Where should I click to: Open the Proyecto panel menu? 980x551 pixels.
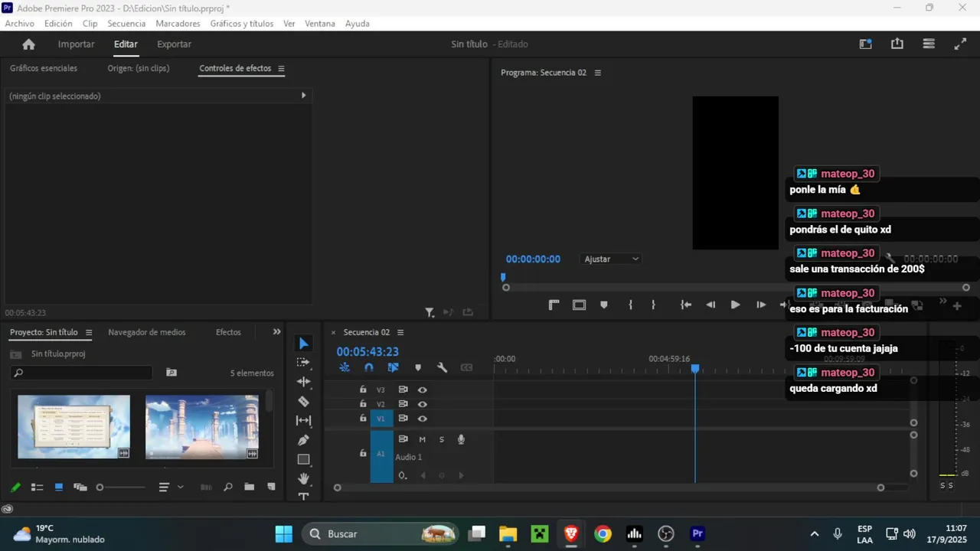89,332
